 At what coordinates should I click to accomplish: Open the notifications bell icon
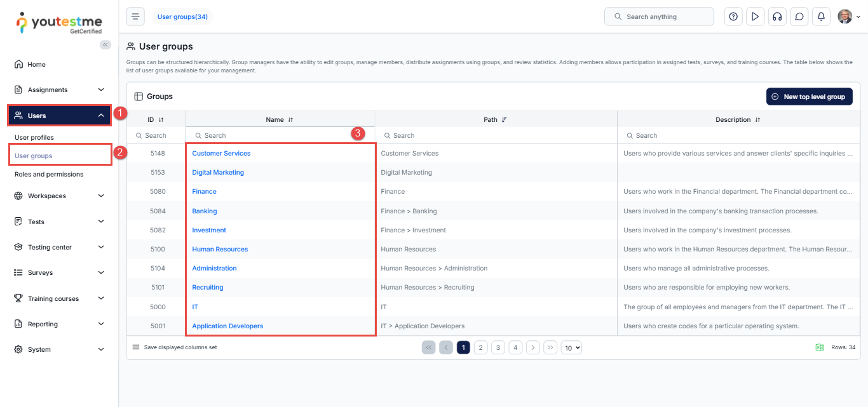pos(821,17)
